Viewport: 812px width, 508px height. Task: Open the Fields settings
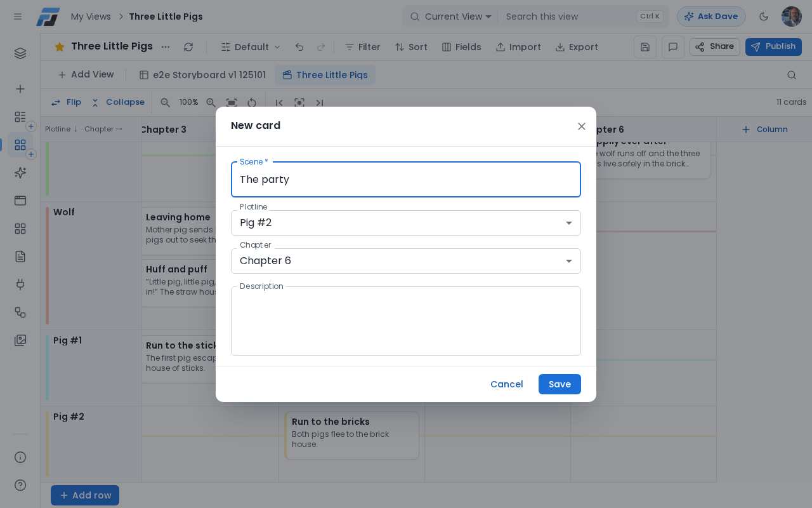pos(461,47)
